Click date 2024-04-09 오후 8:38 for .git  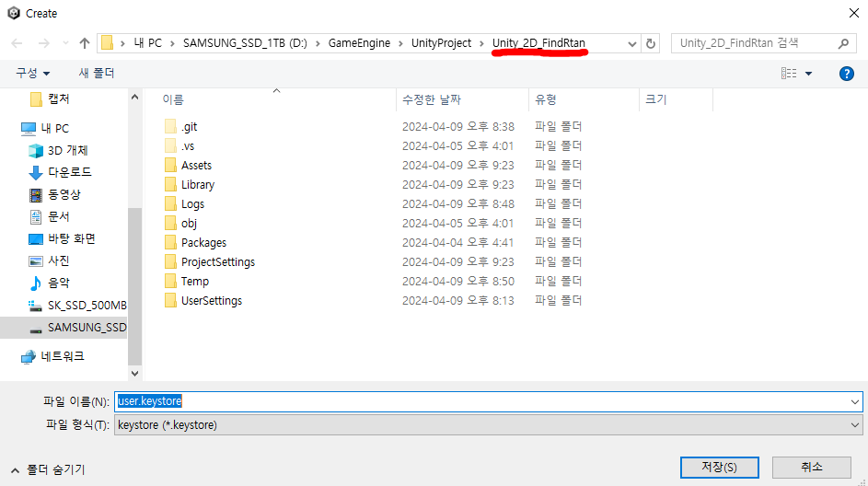458,127
